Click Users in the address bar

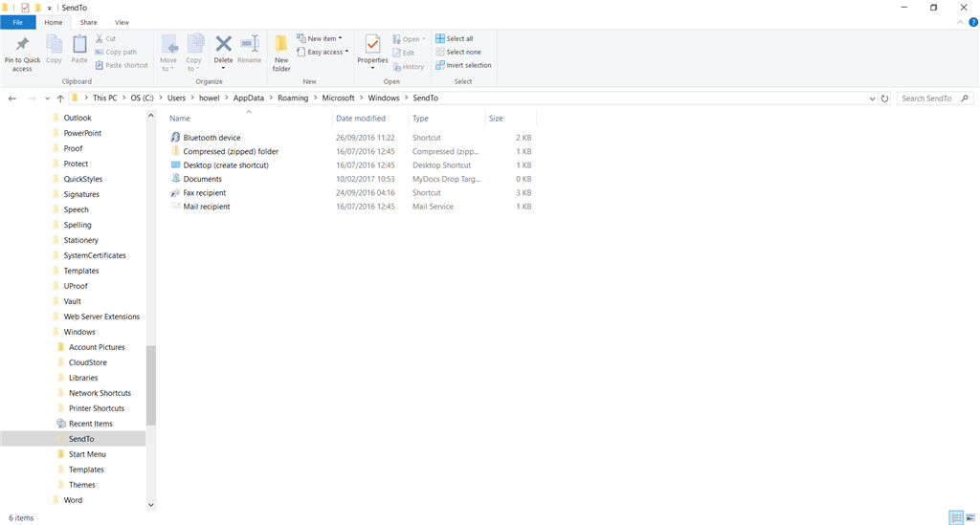coord(176,98)
